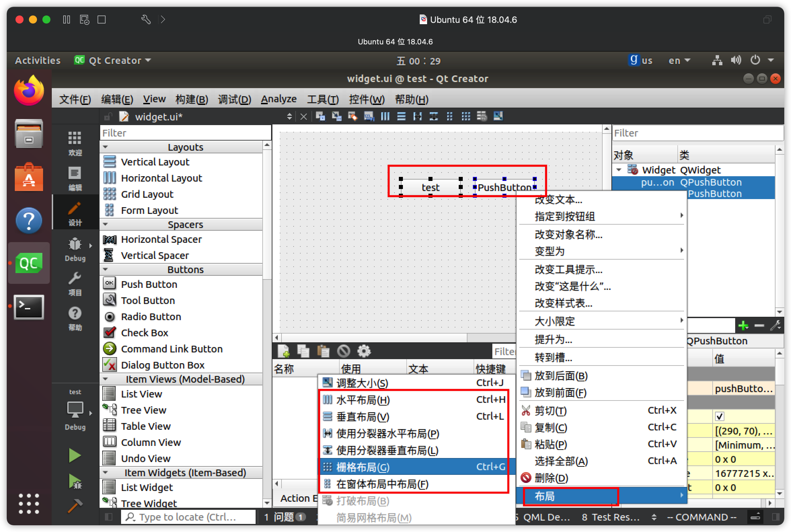Image resolution: width=791 pixels, height=532 pixels.
Task: Click the hammer Build icon
Action: tap(75, 506)
